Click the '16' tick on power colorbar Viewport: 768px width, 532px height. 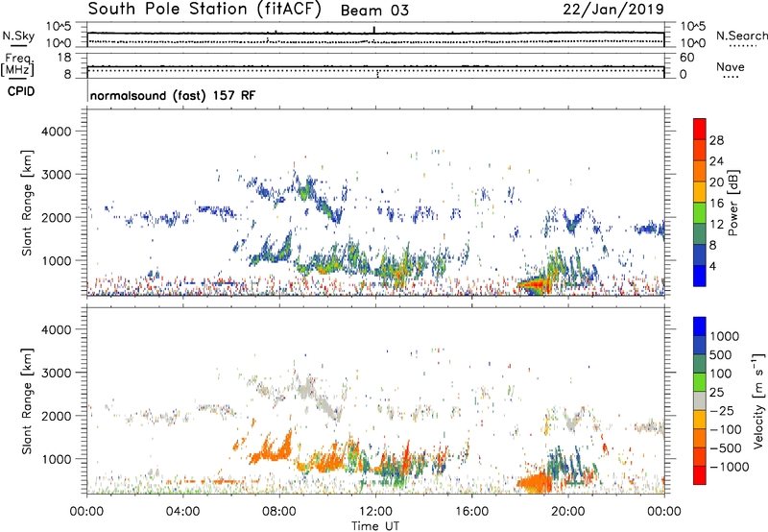(x=716, y=204)
